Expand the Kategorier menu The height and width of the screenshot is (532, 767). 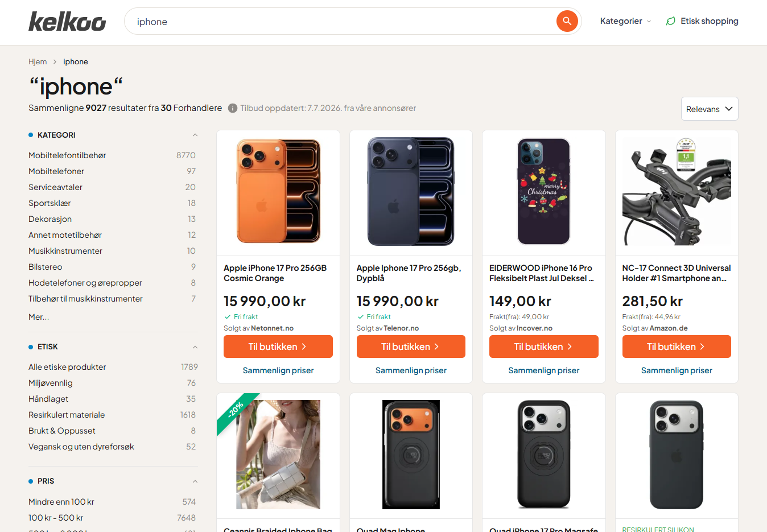(x=625, y=21)
